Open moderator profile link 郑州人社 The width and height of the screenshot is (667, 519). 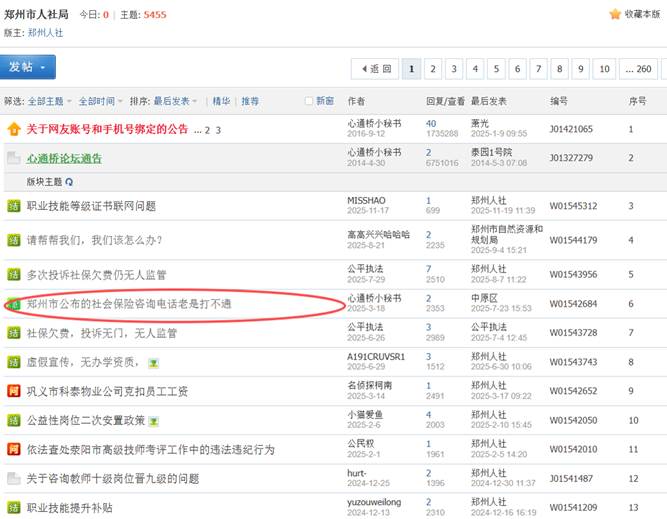pos(45,32)
